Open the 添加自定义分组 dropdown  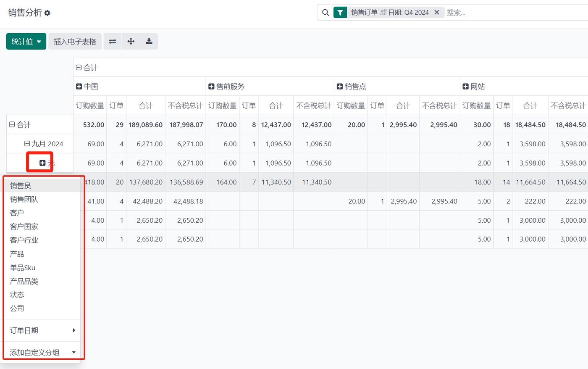[x=42, y=353]
